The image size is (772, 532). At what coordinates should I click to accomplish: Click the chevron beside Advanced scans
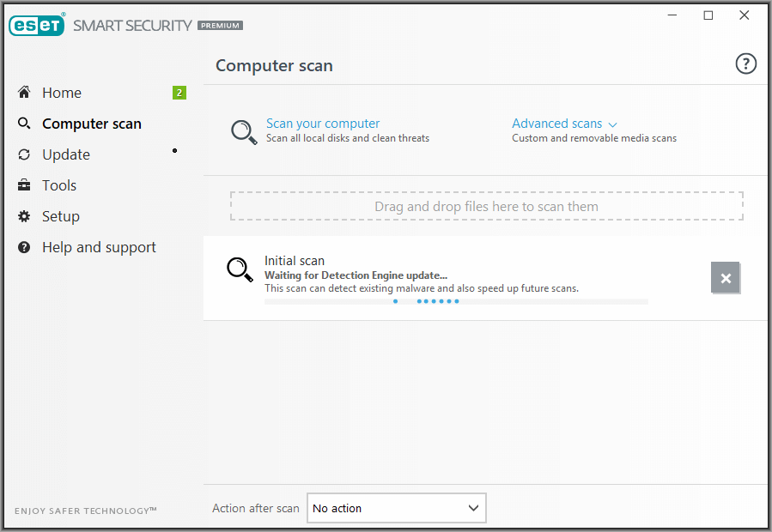[612, 124]
